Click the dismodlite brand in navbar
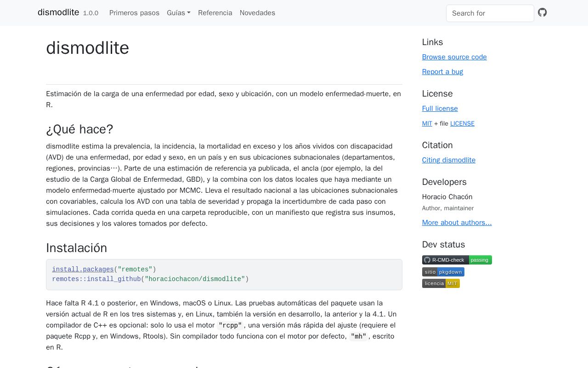The height and width of the screenshot is (368, 588). pos(58,12)
